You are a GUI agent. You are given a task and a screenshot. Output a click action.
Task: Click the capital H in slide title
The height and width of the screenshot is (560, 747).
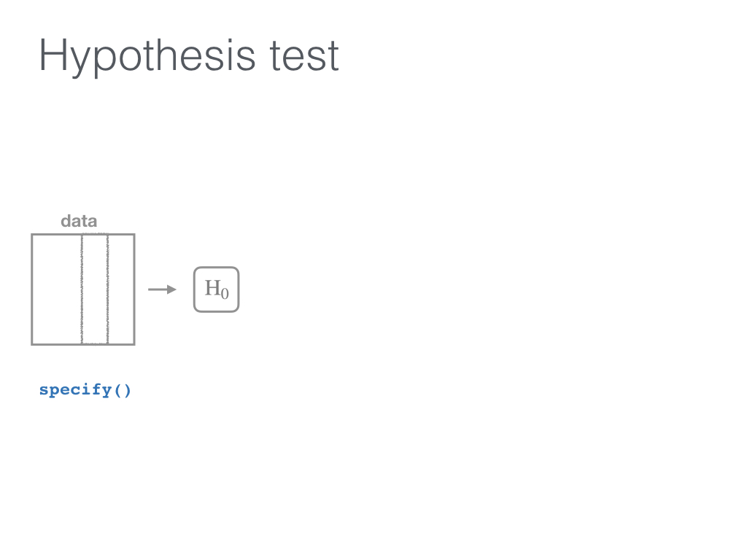point(52,55)
